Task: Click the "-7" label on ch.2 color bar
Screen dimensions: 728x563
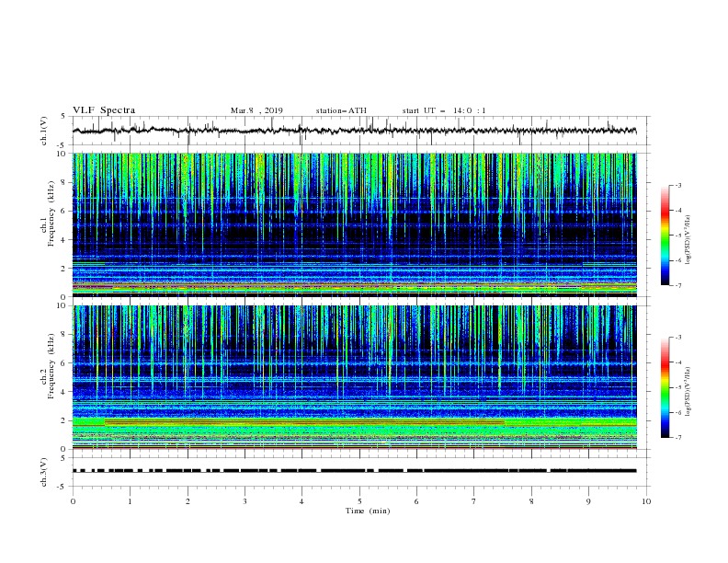Action: tap(678, 437)
